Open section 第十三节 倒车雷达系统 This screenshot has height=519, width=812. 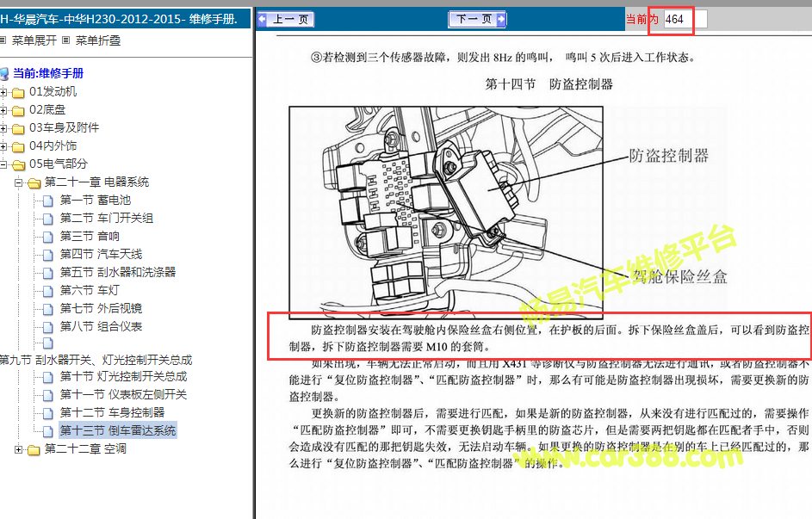pos(118,430)
